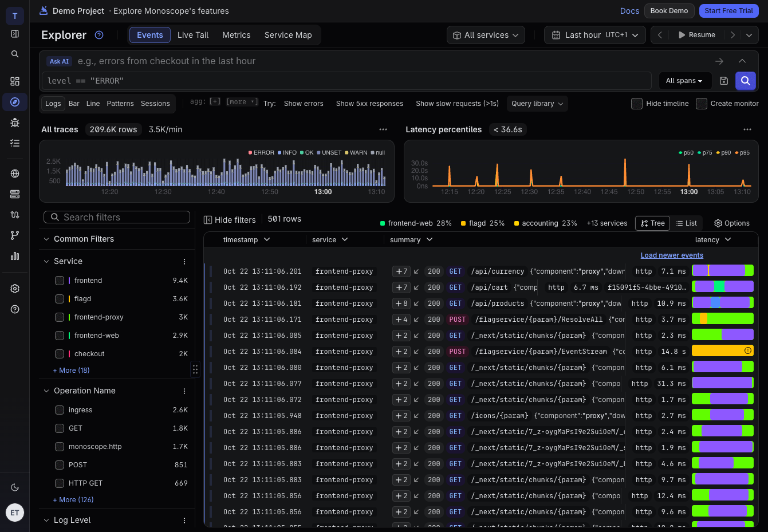Save the query with the floppy disk icon
Viewport: 768px width, 532px height.
click(x=724, y=81)
